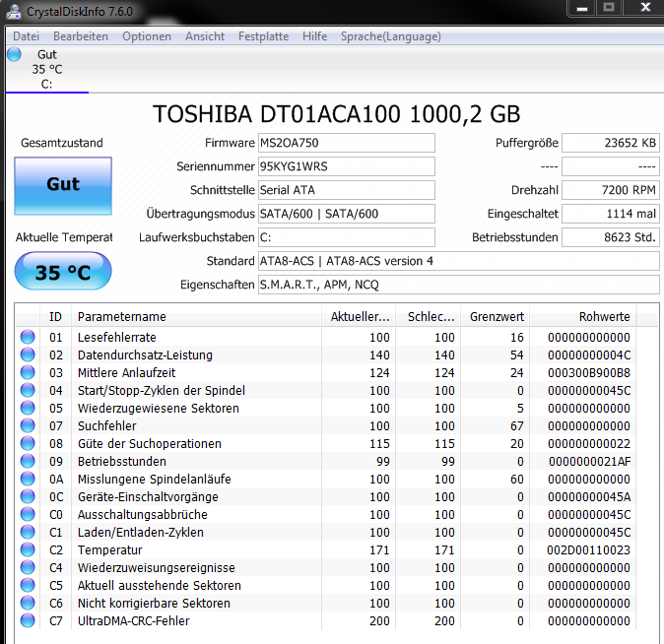Click the Schlec... column header
This screenshot has height=644, width=664.
[x=429, y=316]
